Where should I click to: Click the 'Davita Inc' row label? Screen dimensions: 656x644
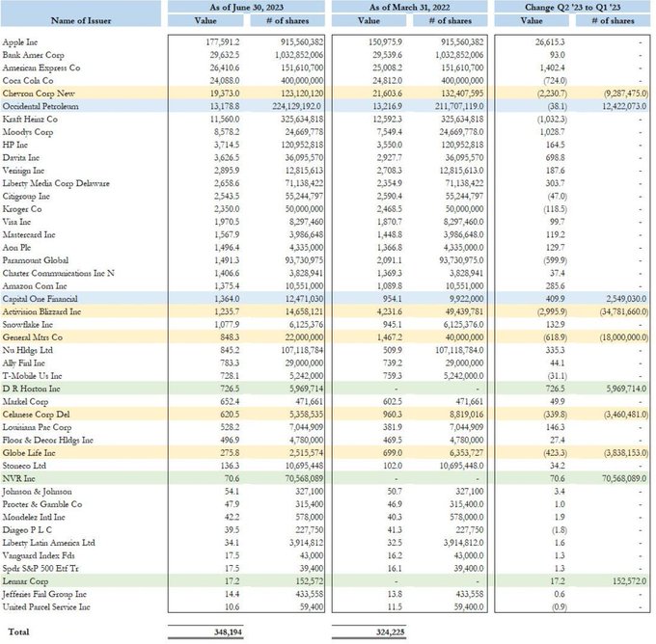21,158
